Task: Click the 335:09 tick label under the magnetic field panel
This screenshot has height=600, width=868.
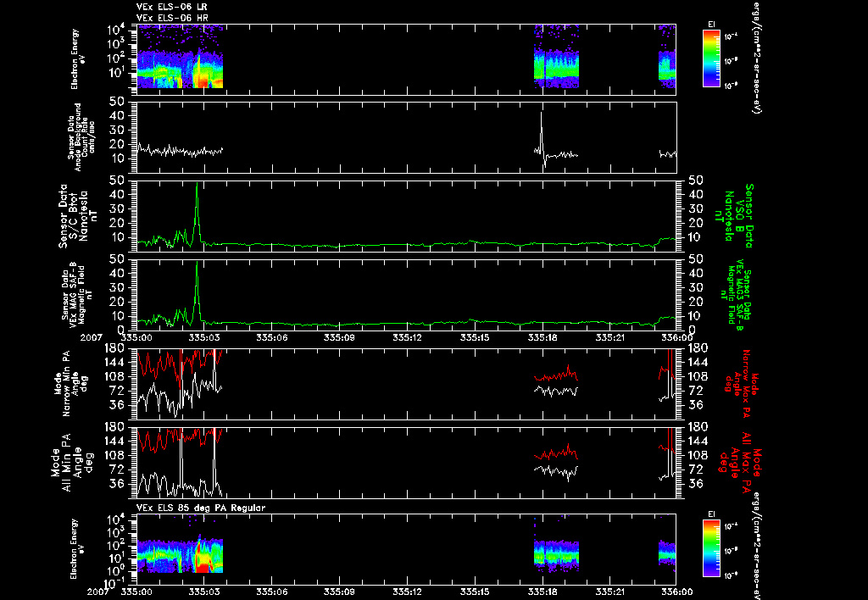Action: coord(339,337)
